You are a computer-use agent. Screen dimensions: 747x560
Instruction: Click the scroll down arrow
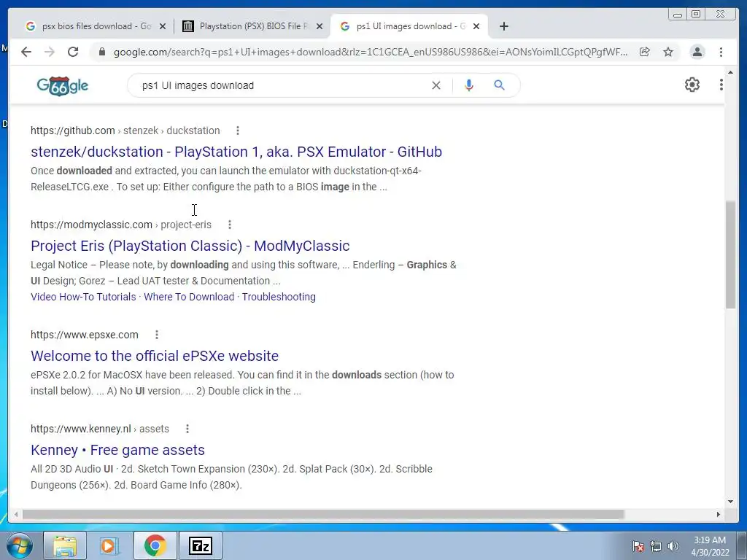pos(731,502)
